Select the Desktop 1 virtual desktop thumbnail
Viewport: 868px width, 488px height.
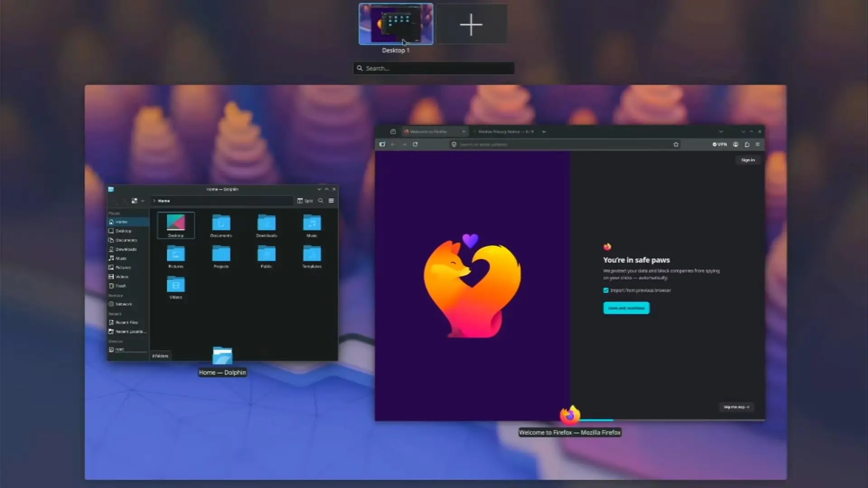point(396,24)
